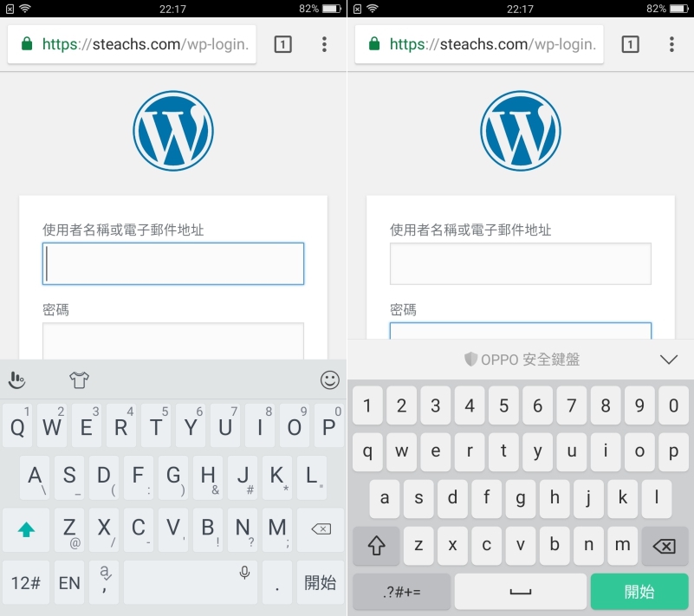Tap the number 0 key on secure keyboard
694x616 pixels.
pyautogui.click(x=674, y=405)
